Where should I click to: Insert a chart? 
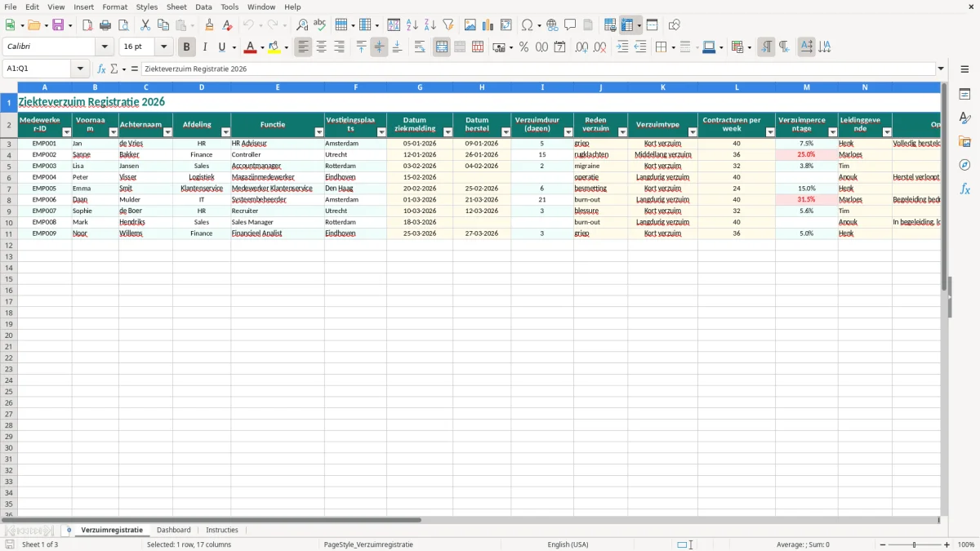click(488, 25)
